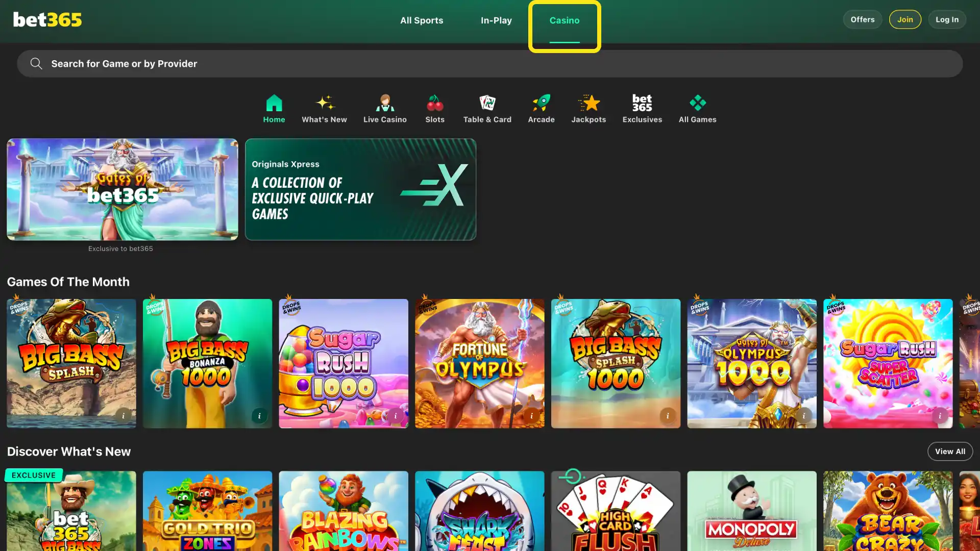Open the Blazing Rainbows game

[x=344, y=511]
